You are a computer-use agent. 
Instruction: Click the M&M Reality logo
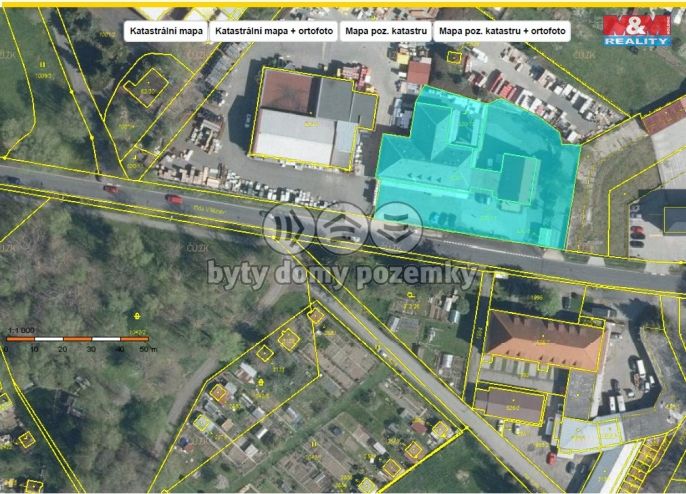(637, 30)
